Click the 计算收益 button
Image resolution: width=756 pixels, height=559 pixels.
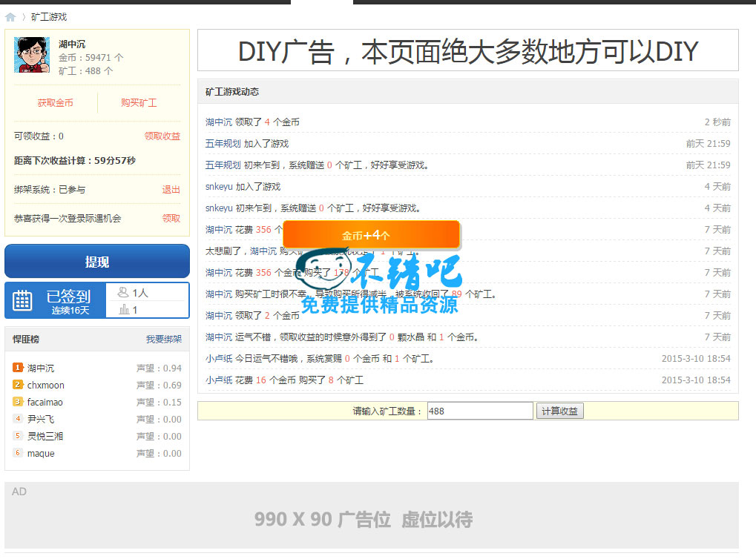click(560, 411)
